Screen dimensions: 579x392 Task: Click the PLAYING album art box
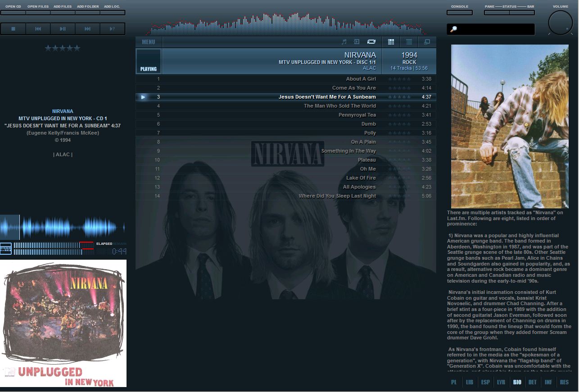tap(149, 61)
